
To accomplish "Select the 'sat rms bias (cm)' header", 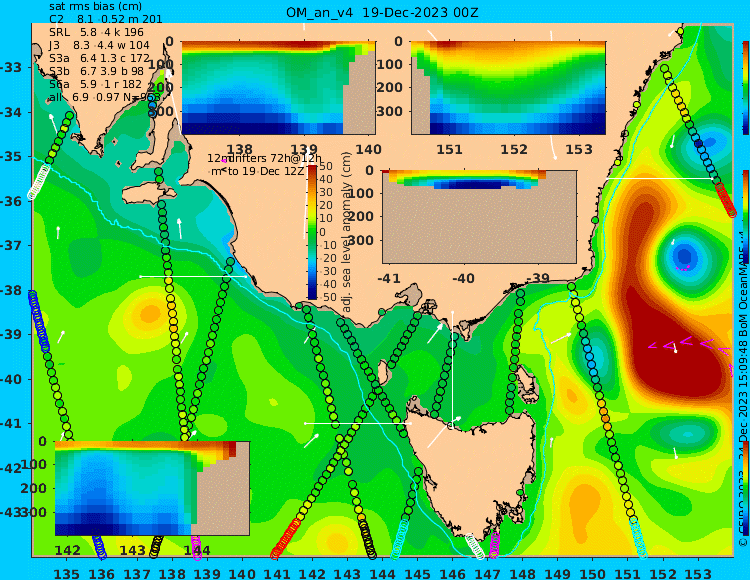I will tap(96, 7).
